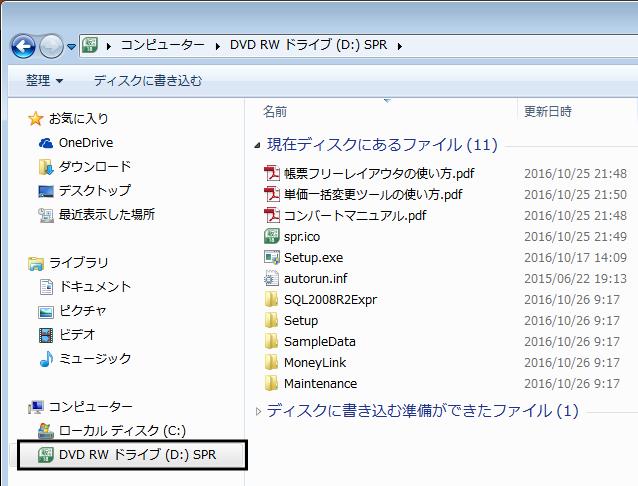The width and height of the screenshot is (638, 486).
Task: Expand the arrow before コンピューター in address bar
Action: (109, 46)
